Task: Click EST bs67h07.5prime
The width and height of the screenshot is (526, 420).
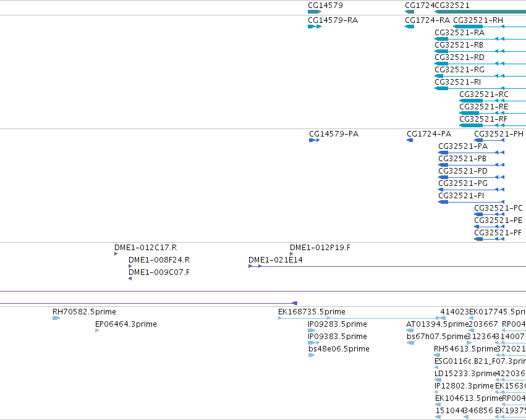Action: coord(437,337)
